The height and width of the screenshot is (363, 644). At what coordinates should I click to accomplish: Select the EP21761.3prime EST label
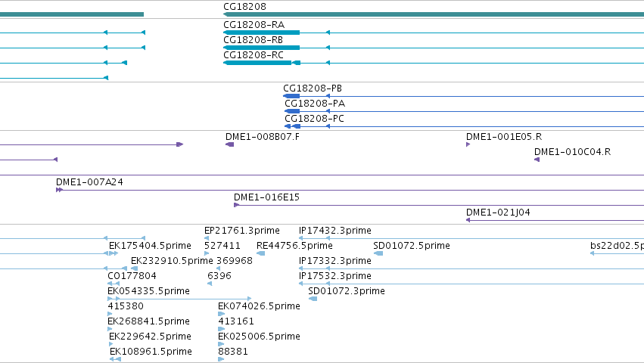click(x=242, y=231)
